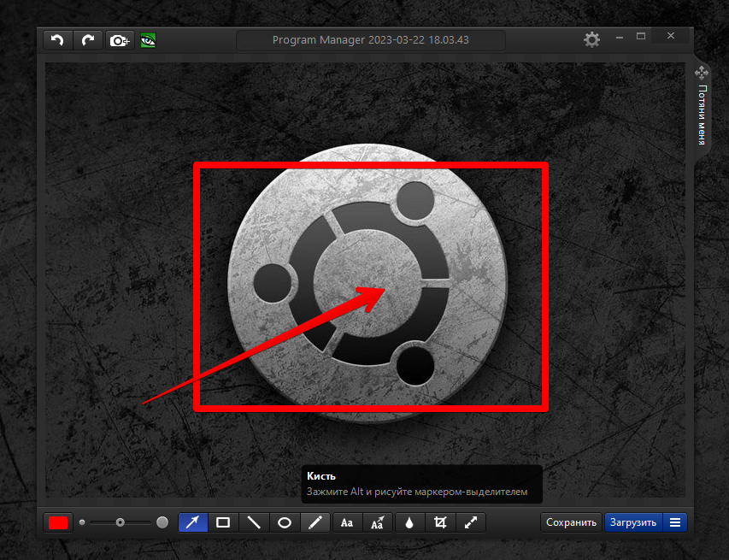Redo the undone action
Screen dimensions: 729x560
(88, 40)
